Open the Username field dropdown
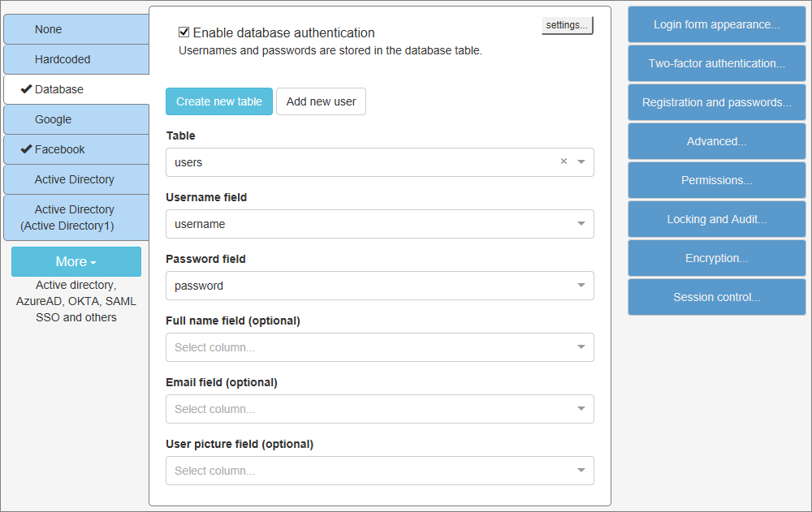The width and height of the screenshot is (812, 512). click(581, 224)
